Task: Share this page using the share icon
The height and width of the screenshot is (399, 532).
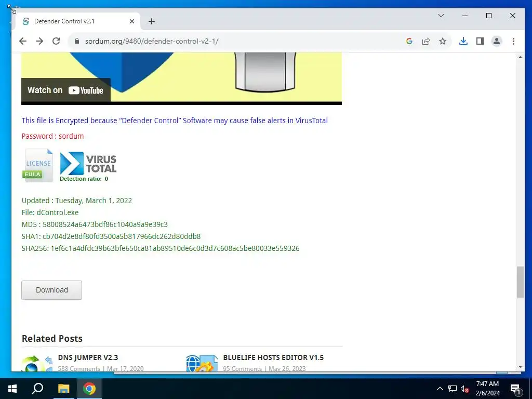Action: [x=426, y=41]
